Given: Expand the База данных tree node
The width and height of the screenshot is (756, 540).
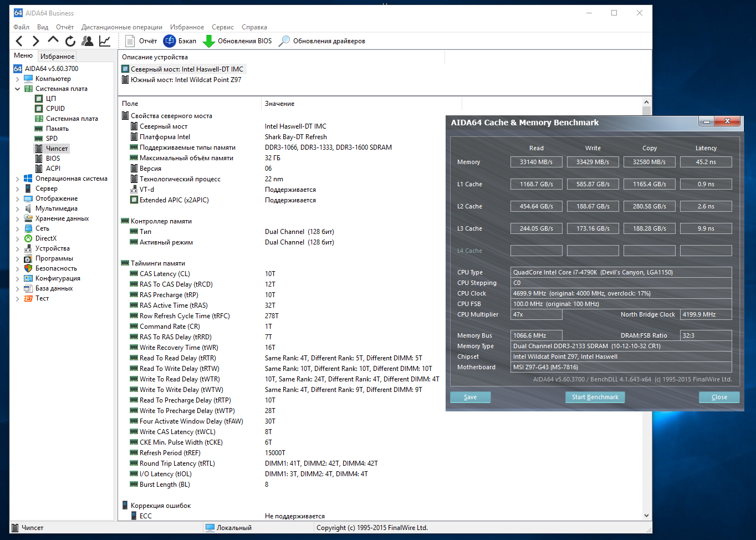Looking at the screenshot, I should (18, 289).
